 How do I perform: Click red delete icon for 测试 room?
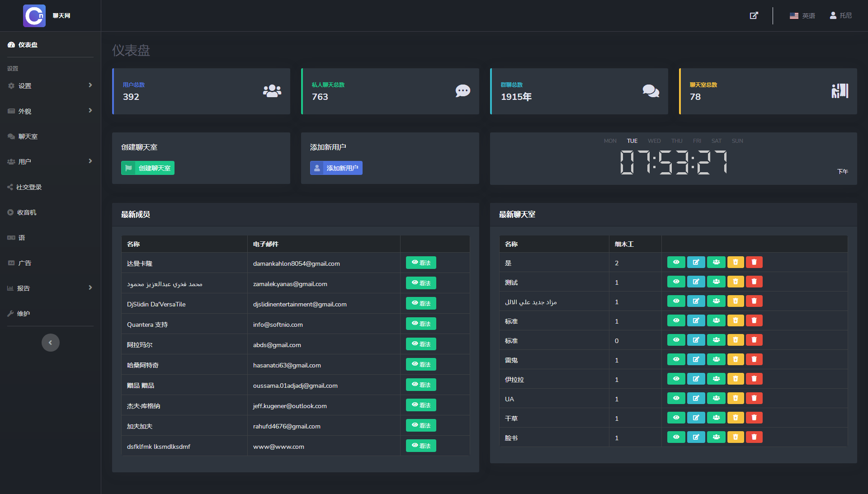(754, 282)
